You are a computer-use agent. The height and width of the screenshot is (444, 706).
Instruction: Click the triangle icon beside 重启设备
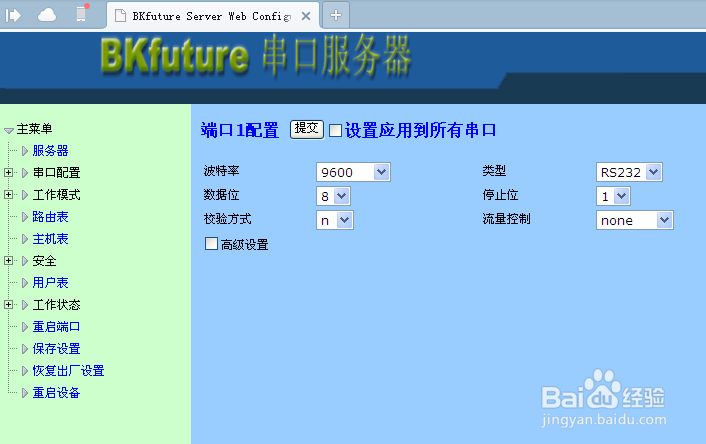point(25,393)
